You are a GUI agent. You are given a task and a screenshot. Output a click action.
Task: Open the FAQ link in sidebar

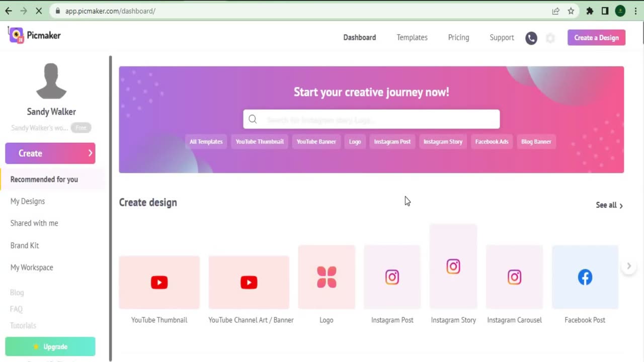(16, 309)
